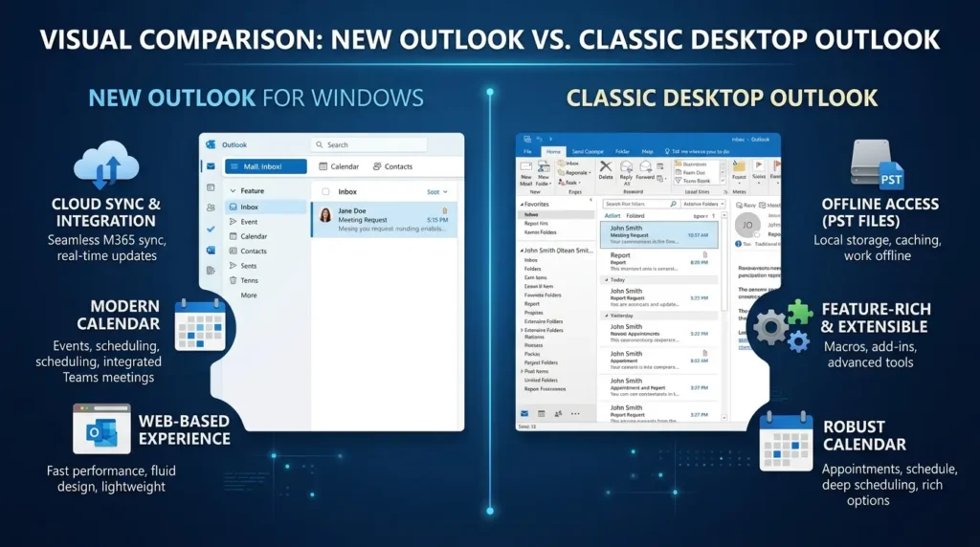Click the JO contact avatar in reading pane
This screenshot has width=980, height=547.
pos(747,225)
